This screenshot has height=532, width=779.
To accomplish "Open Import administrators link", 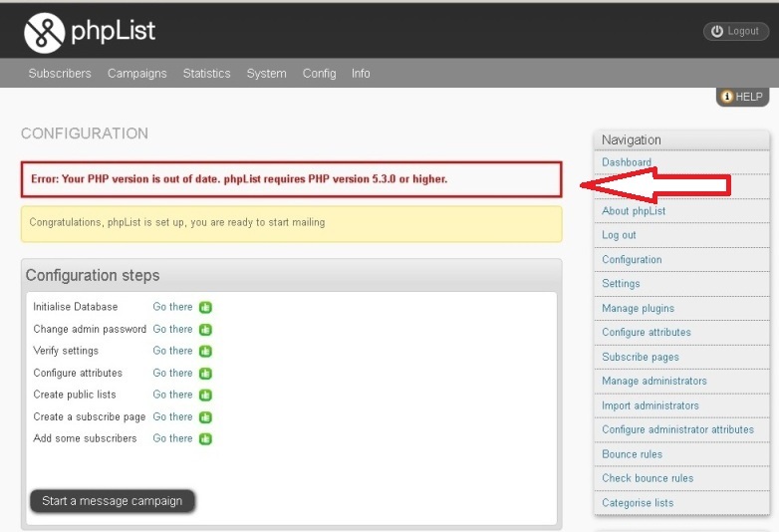I will [x=650, y=405].
